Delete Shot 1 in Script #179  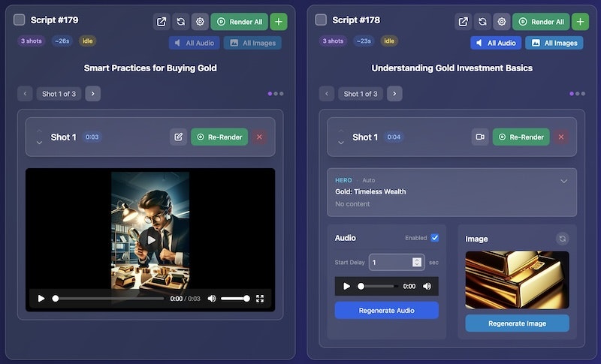click(259, 137)
